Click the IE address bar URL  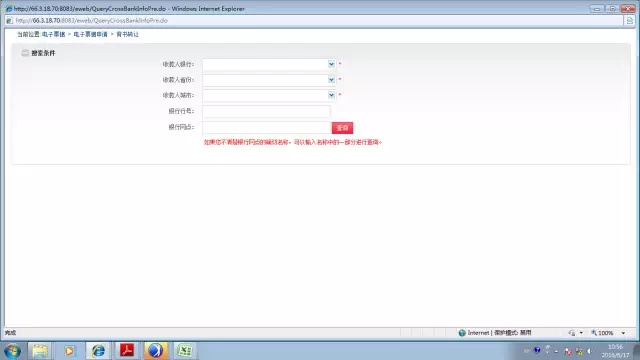pyautogui.click(x=91, y=20)
